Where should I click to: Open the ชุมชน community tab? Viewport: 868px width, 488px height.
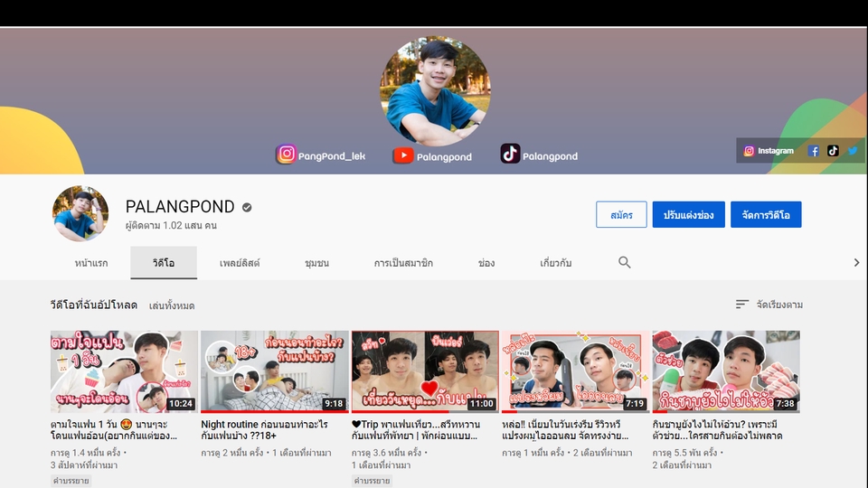point(316,263)
